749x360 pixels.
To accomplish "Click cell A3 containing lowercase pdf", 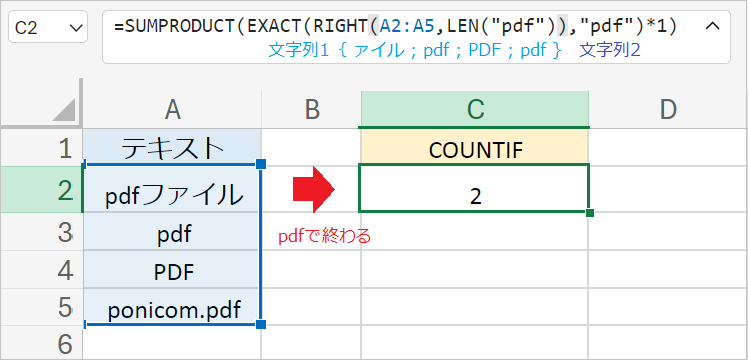I will [x=172, y=232].
